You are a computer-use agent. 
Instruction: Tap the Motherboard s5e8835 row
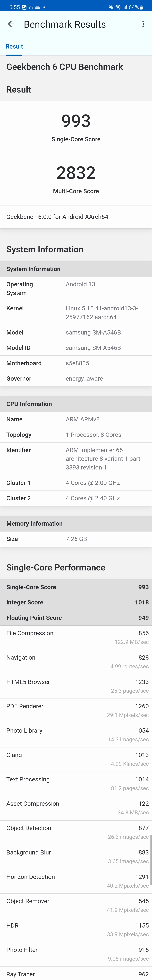point(76,363)
